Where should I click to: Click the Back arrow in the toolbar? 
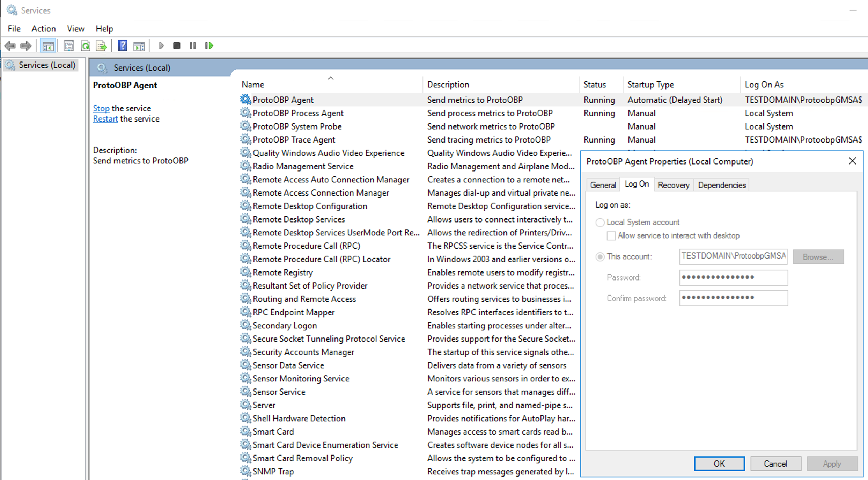click(x=10, y=46)
